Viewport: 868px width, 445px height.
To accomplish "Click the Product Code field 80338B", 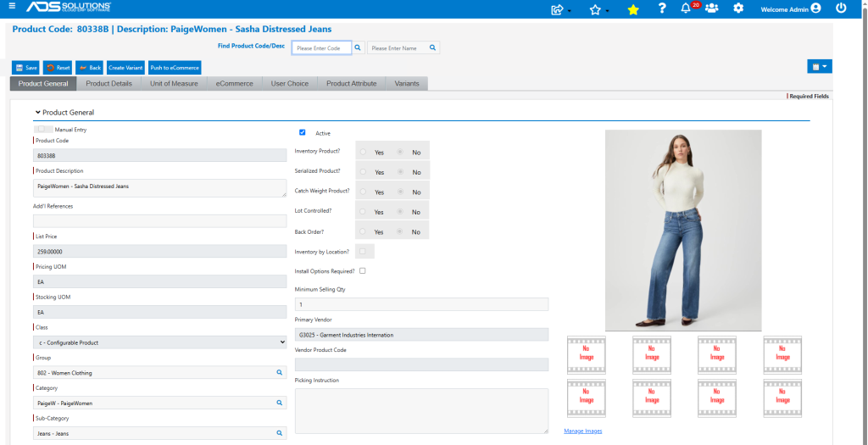I will pyautogui.click(x=160, y=155).
